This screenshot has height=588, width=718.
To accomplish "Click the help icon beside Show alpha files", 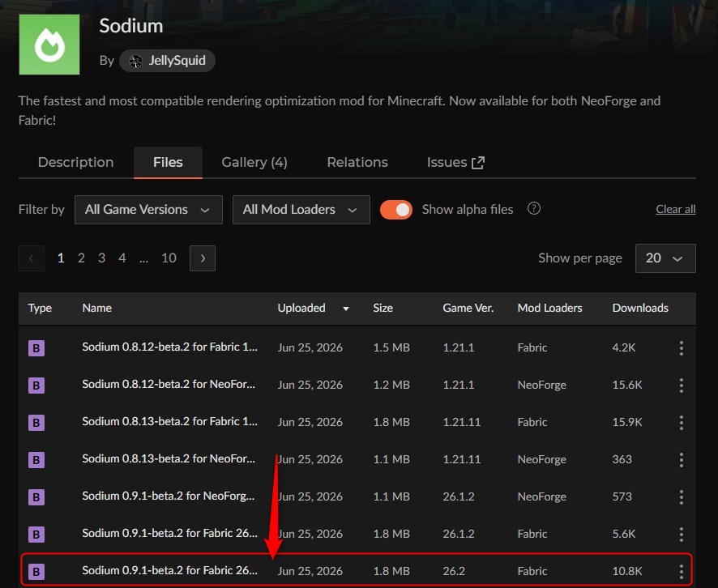I will pos(533,209).
